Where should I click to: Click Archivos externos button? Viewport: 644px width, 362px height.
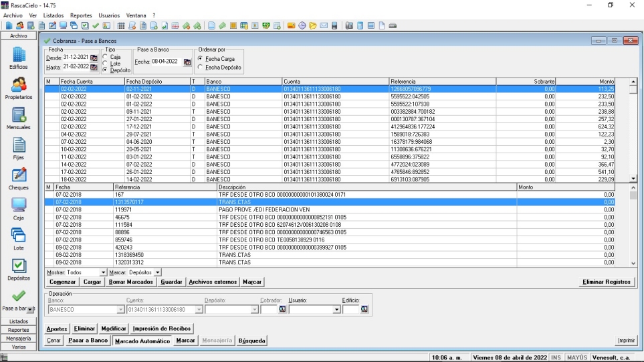(x=213, y=282)
